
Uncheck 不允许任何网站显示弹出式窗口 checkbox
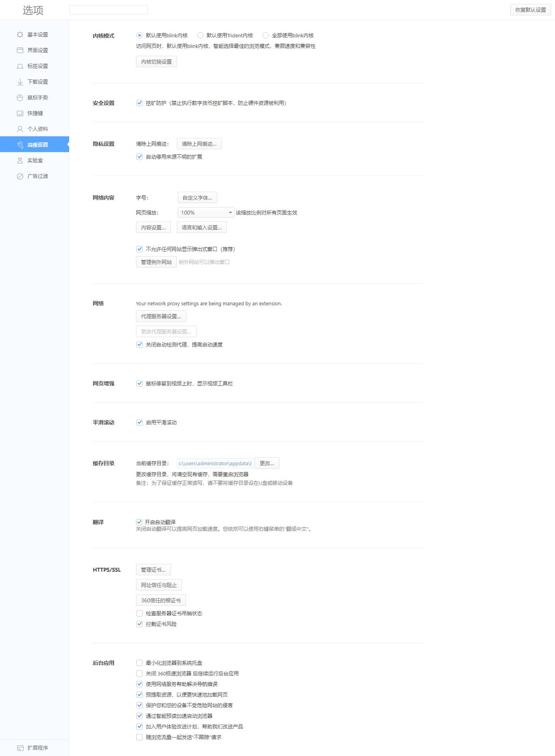click(139, 249)
